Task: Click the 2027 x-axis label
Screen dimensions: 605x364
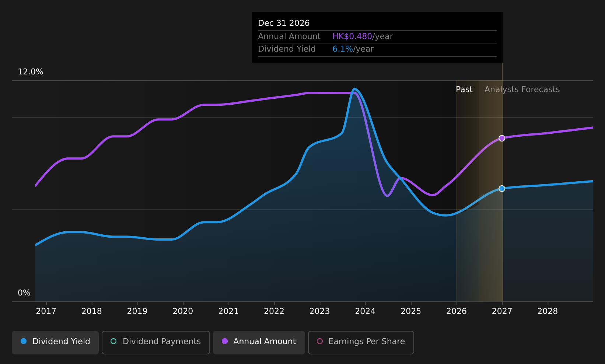Action: (x=502, y=311)
